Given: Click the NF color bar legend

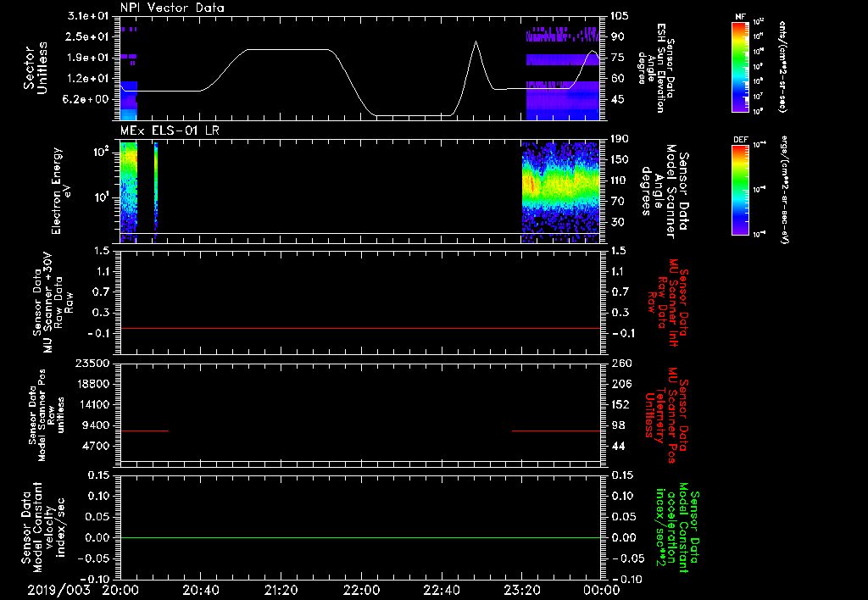Looking at the screenshot, I should (x=741, y=66).
